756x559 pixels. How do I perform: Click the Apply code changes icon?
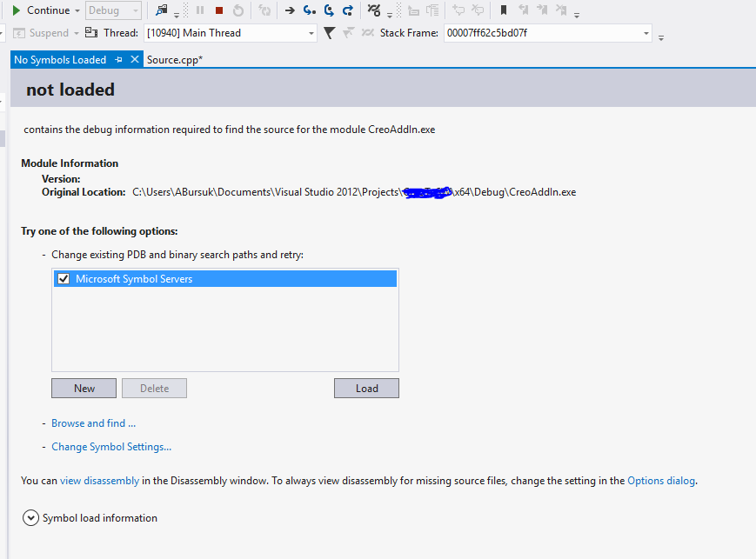[x=264, y=10]
